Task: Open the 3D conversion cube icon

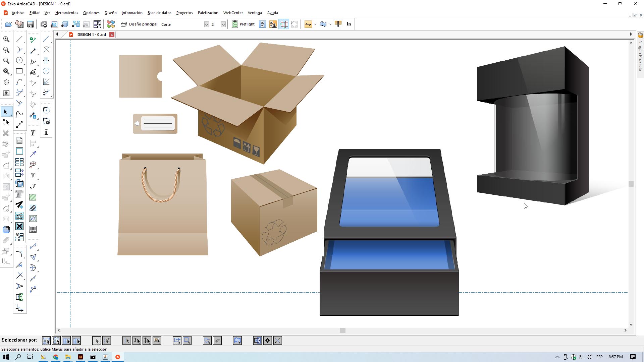Action: pyautogui.click(x=65, y=24)
